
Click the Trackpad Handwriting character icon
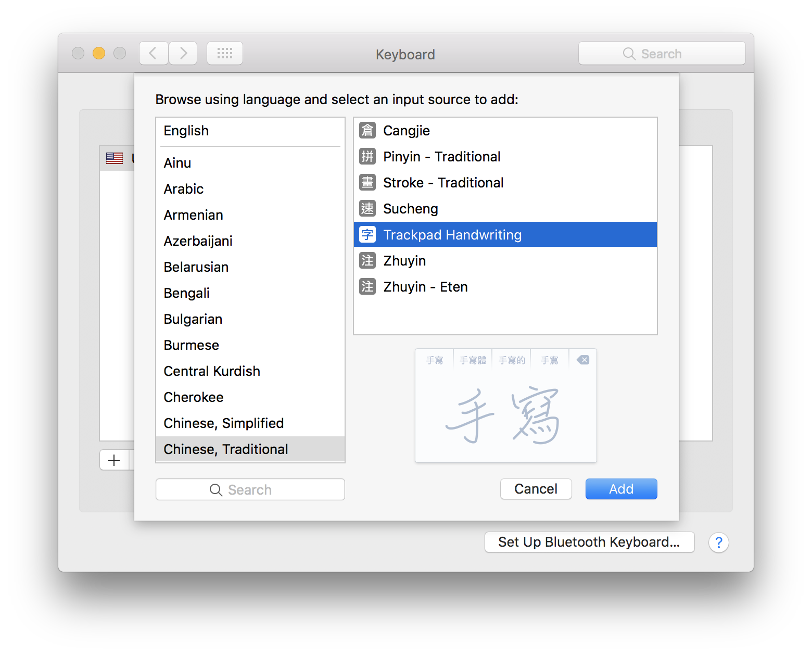367,234
